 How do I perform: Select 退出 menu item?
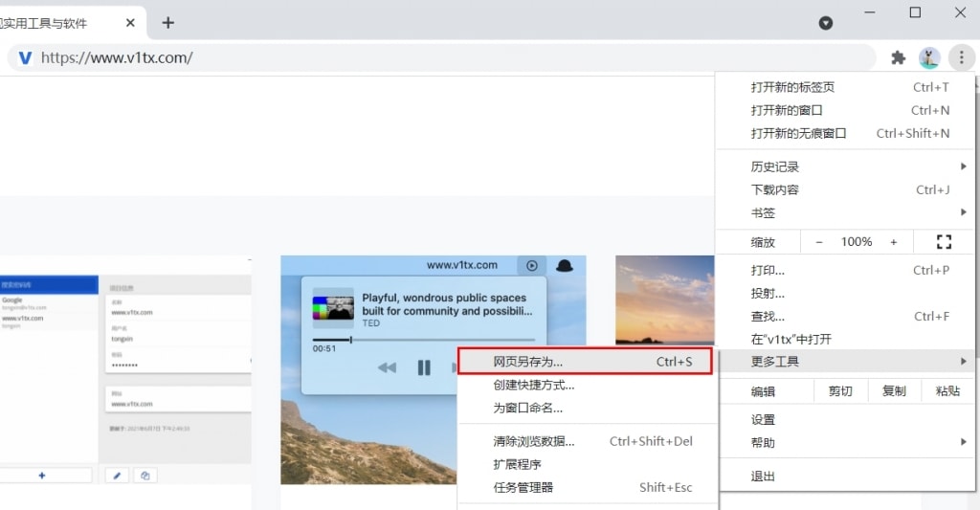click(845, 477)
